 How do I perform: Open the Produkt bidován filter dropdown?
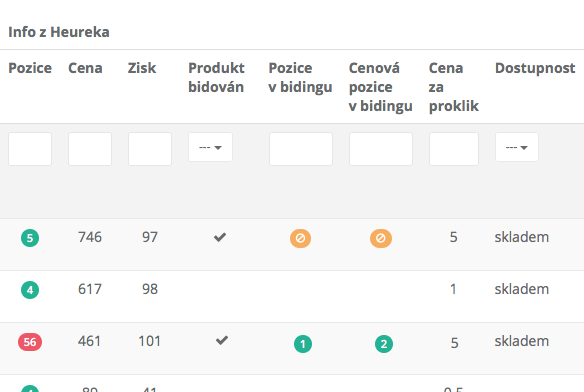(x=210, y=147)
